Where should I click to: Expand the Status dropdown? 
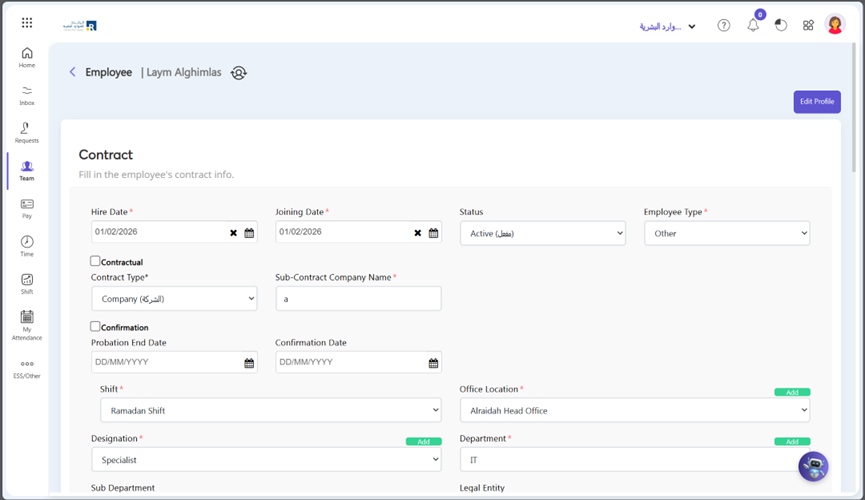click(542, 233)
